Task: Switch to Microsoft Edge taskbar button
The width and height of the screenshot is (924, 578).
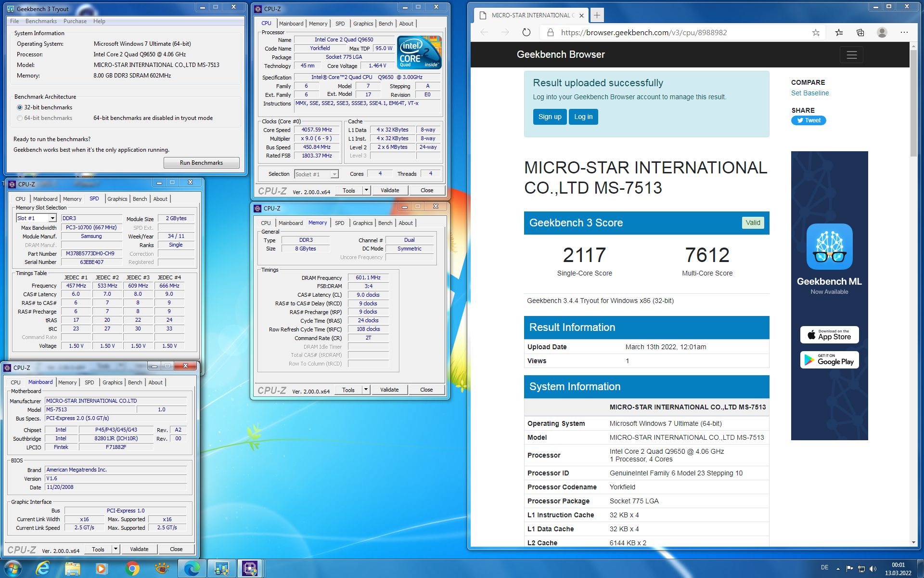Action: [192, 569]
